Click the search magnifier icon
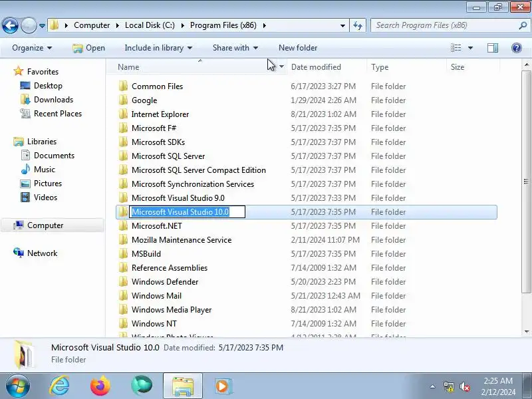 523,25
